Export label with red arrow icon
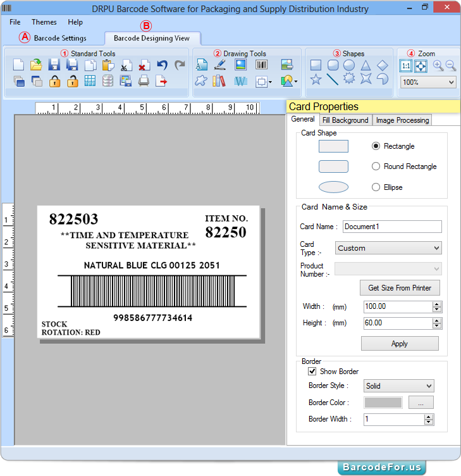 pos(161,81)
